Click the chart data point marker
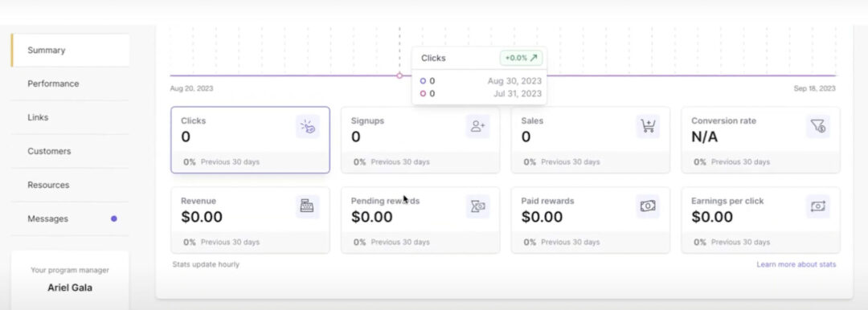The image size is (868, 310). pyautogui.click(x=399, y=75)
